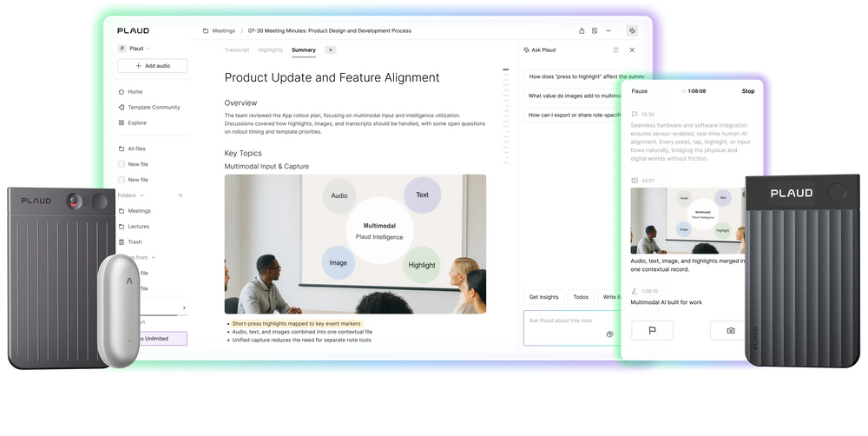This screenshot has height=436, width=868.
Task: Click the Ask Plaud sparkle icon button
Action: click(x=631, y=30)
